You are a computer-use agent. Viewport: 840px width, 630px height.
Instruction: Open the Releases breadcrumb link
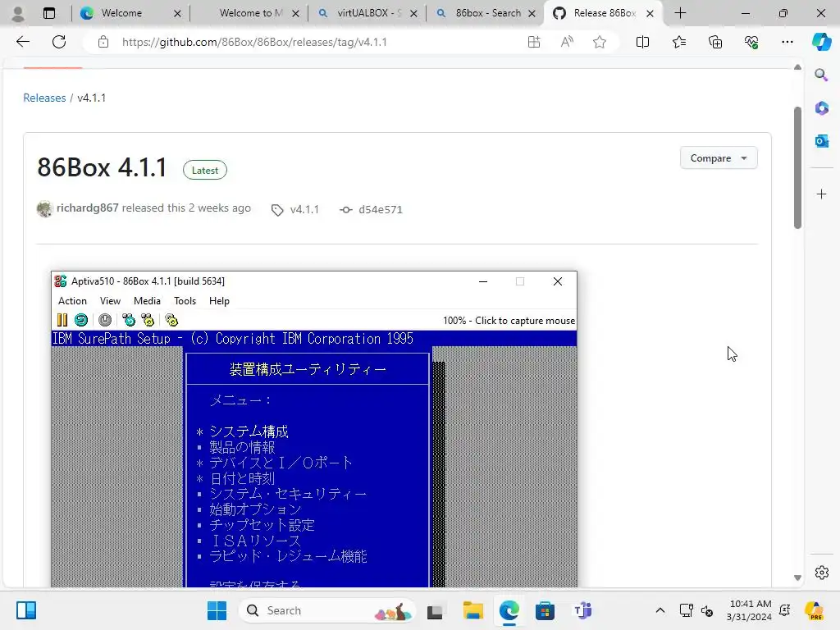point(44,98)
